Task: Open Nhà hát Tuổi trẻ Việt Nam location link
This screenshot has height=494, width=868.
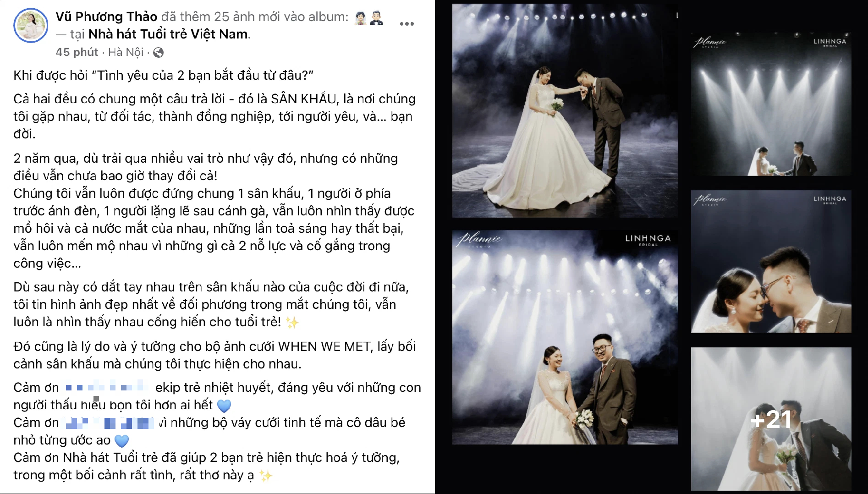Action: point(168,34)
